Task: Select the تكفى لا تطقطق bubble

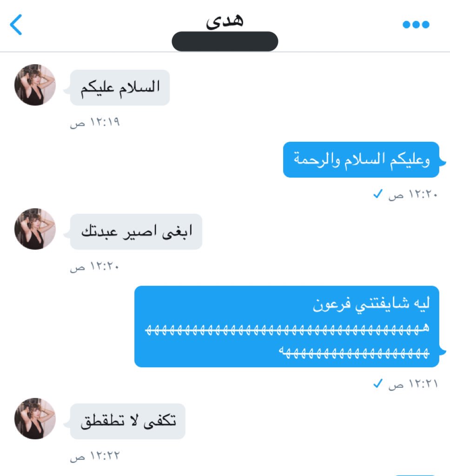Action: point(127,421)
